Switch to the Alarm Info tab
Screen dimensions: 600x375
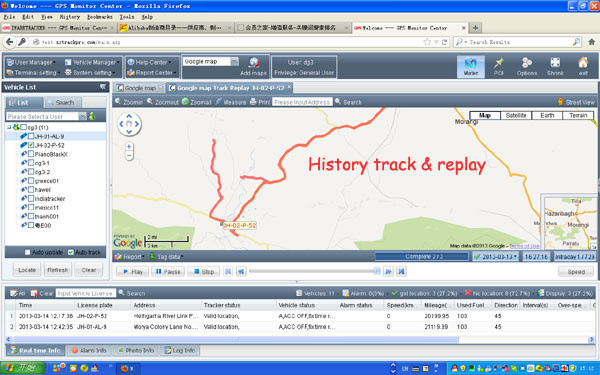pos(89,350)
